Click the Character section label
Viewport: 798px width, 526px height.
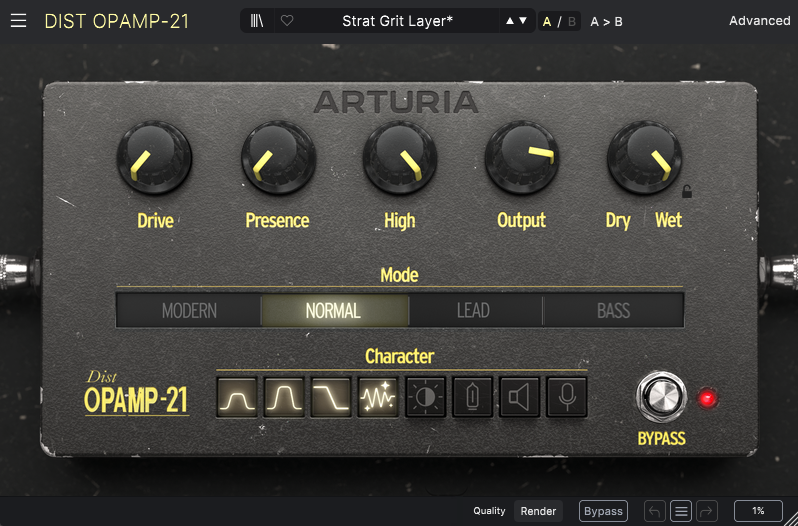pyautogui.click(x=400, y=357)
